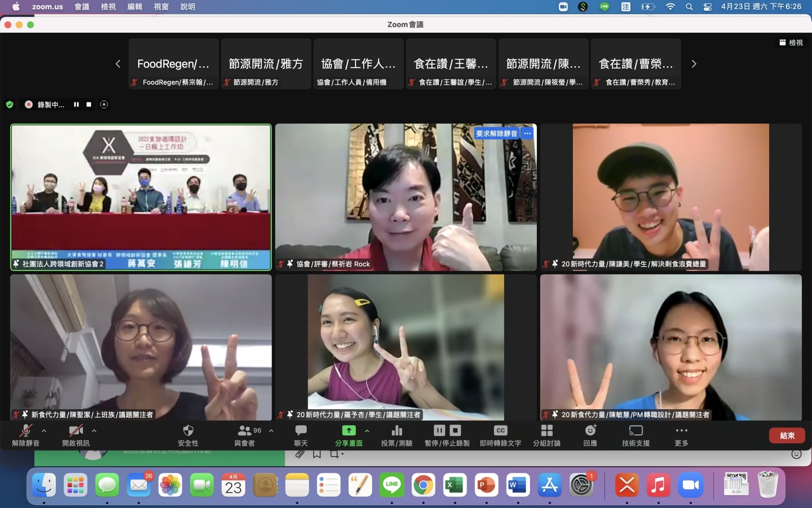Open Control Center in menu bar
This screenshot has width=812, height=508.
pyautogui.click(x=708, y=7)
